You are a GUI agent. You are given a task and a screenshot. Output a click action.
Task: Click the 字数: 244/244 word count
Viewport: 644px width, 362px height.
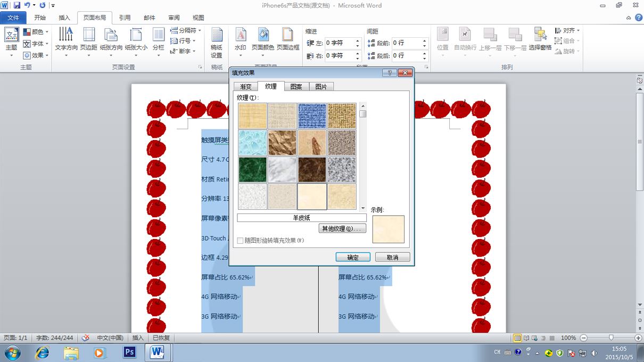55,338
